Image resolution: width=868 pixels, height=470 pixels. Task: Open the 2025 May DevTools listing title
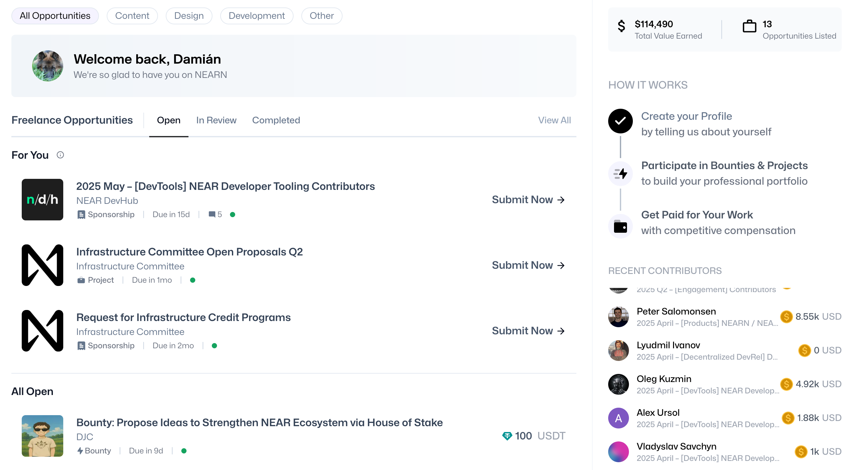click(x=225, y=186)
